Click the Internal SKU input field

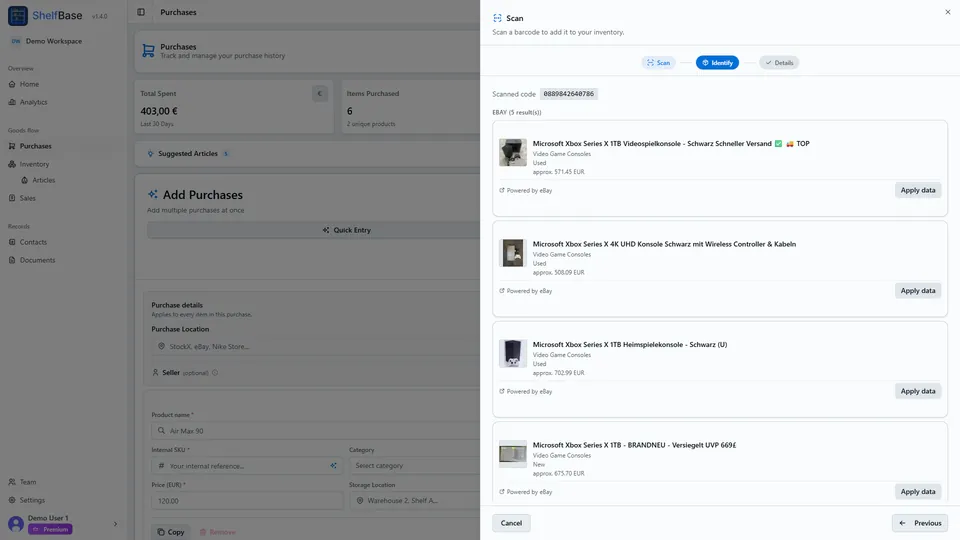[247, 466]
